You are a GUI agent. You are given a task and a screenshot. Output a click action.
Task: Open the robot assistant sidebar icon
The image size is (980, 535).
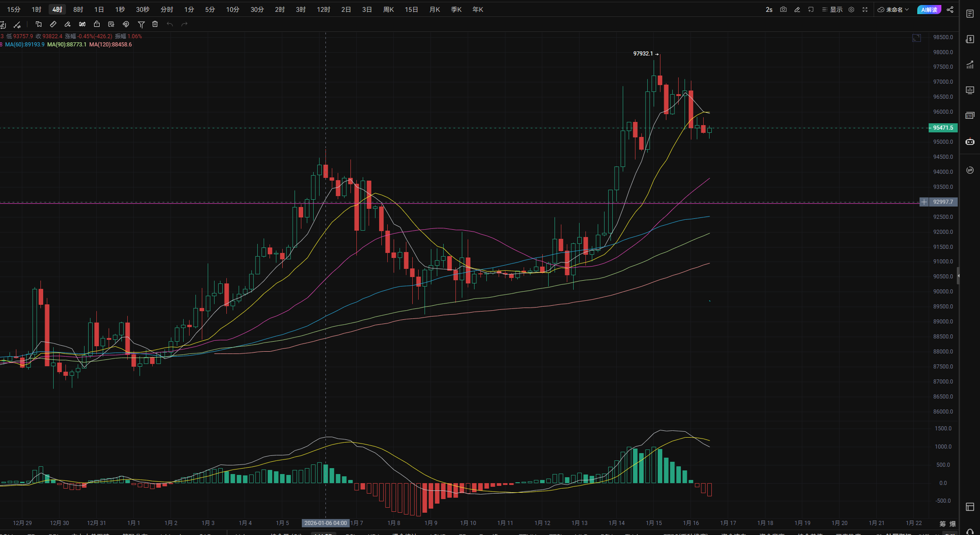point(970,141)
